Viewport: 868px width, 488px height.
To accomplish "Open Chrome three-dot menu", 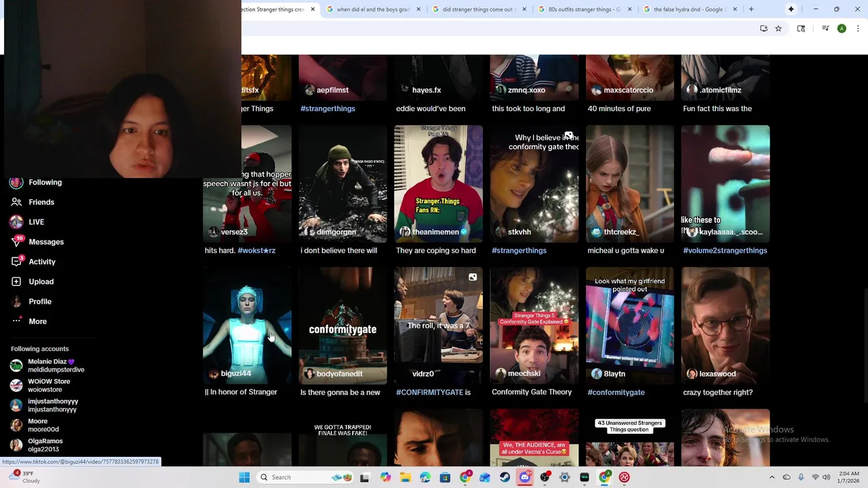I will (x=859, y=28).
